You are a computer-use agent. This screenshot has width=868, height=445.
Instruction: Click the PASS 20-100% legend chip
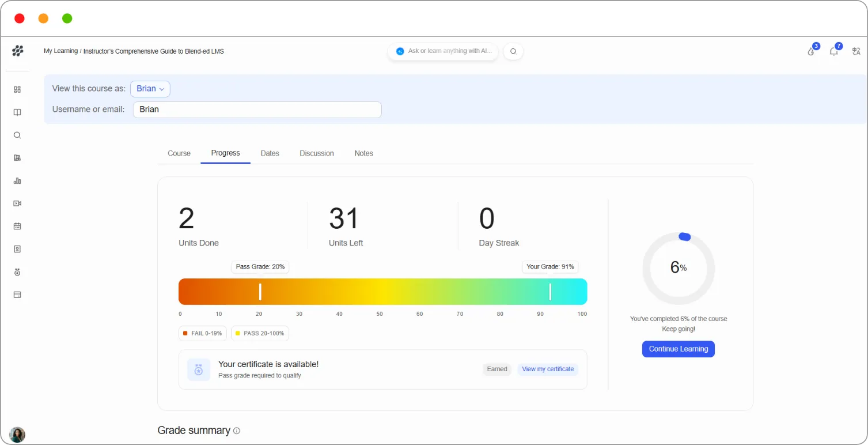260,333
